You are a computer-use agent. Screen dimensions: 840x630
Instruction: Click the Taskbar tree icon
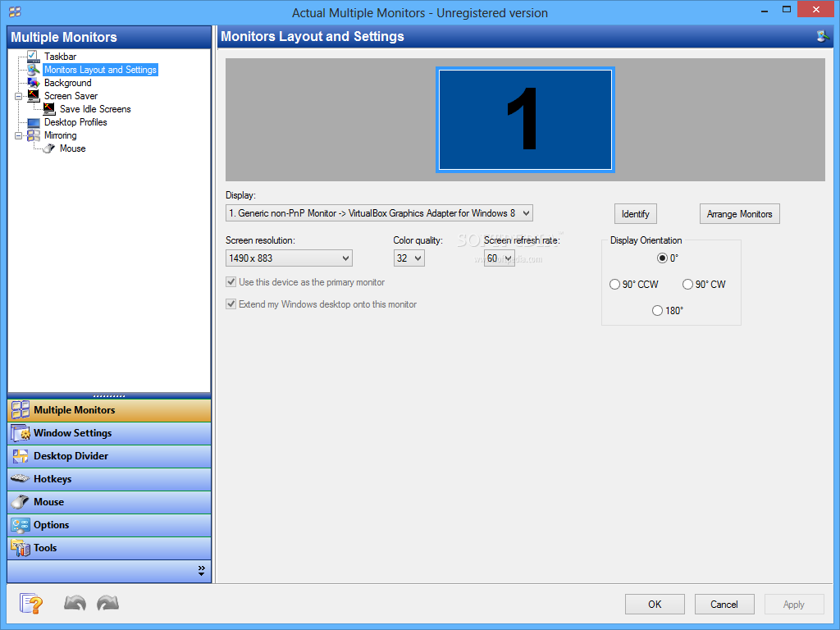33,57
